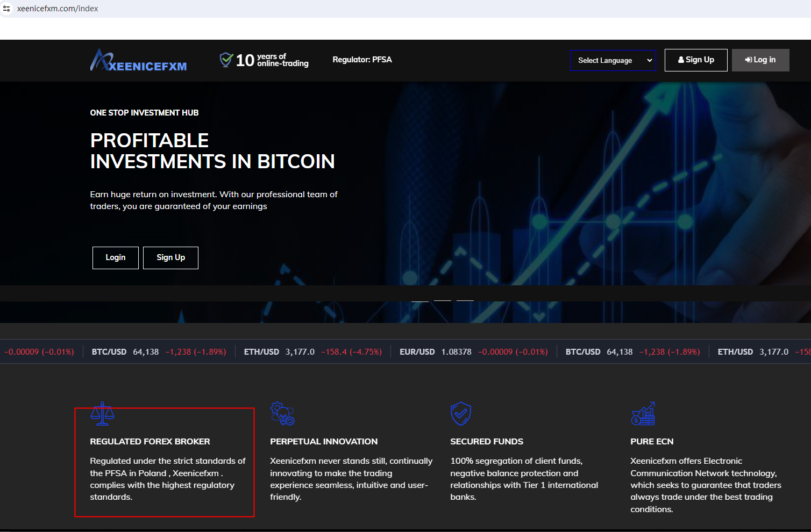
Task: Click the 'REGULATED FOREX BROKER' heading
Action: coord(150,442)
